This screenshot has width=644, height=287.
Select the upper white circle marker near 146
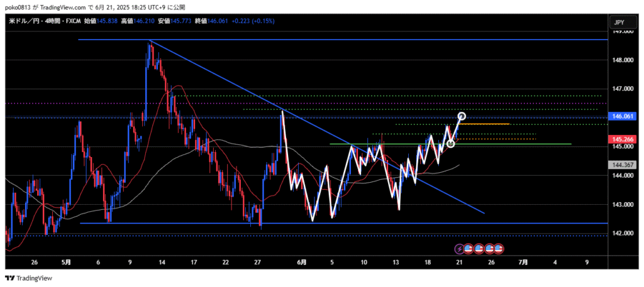[x=462, y=116]
